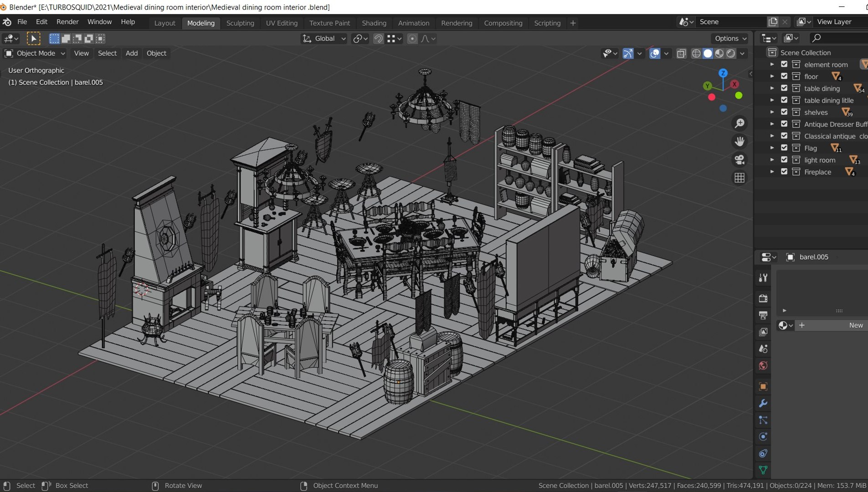
Task: Add a new workspace tab
Action: point(573,23)
